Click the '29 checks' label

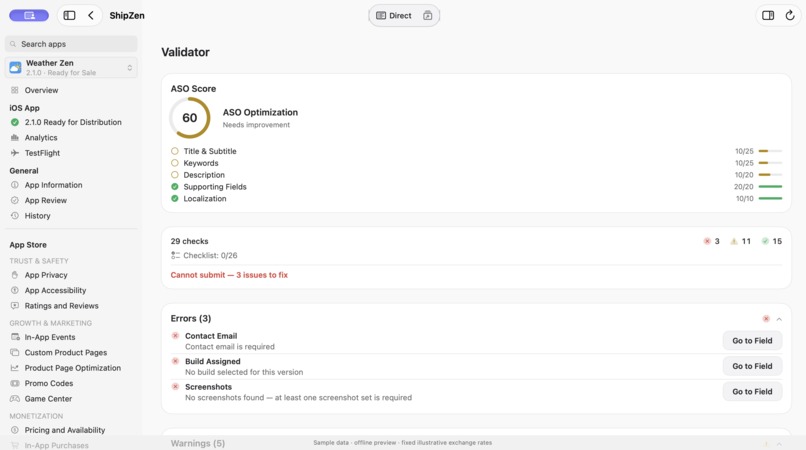click(189, 241)
